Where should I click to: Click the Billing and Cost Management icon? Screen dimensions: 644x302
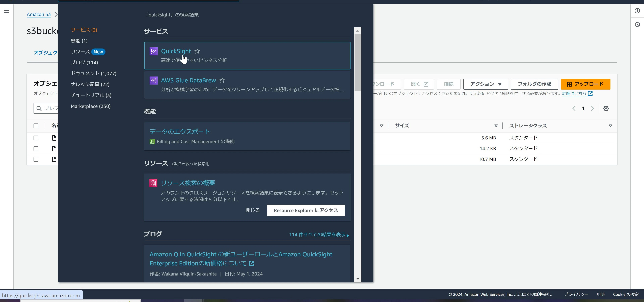pos(152,142)
